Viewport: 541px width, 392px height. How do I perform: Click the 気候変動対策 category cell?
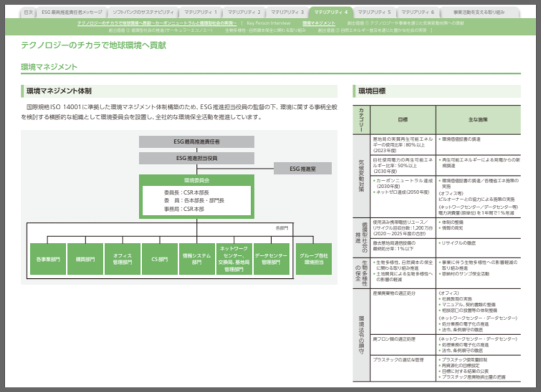(x=361, y=176)
